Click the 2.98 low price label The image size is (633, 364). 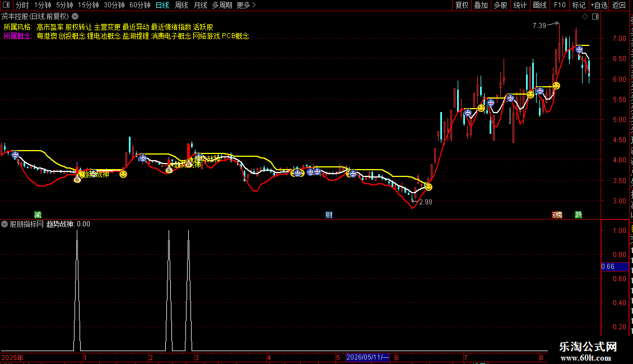[426, 202]
